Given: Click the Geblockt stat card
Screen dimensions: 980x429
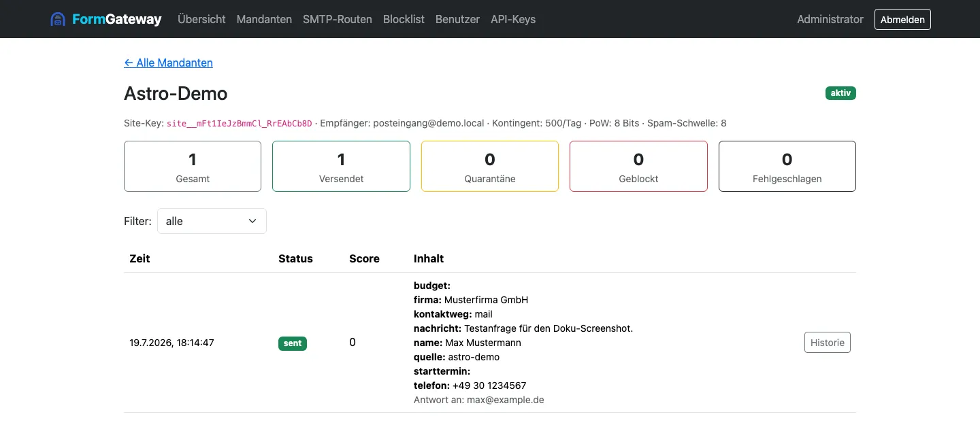Looking at the screenshot, I should point(638,167).
